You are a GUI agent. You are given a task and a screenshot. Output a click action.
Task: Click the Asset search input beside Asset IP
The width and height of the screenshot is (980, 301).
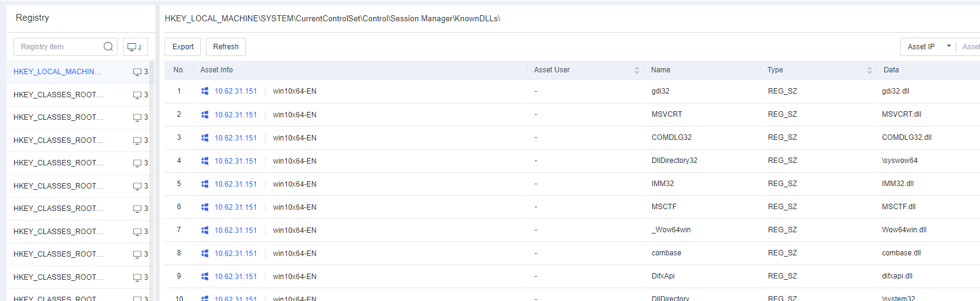970,47
